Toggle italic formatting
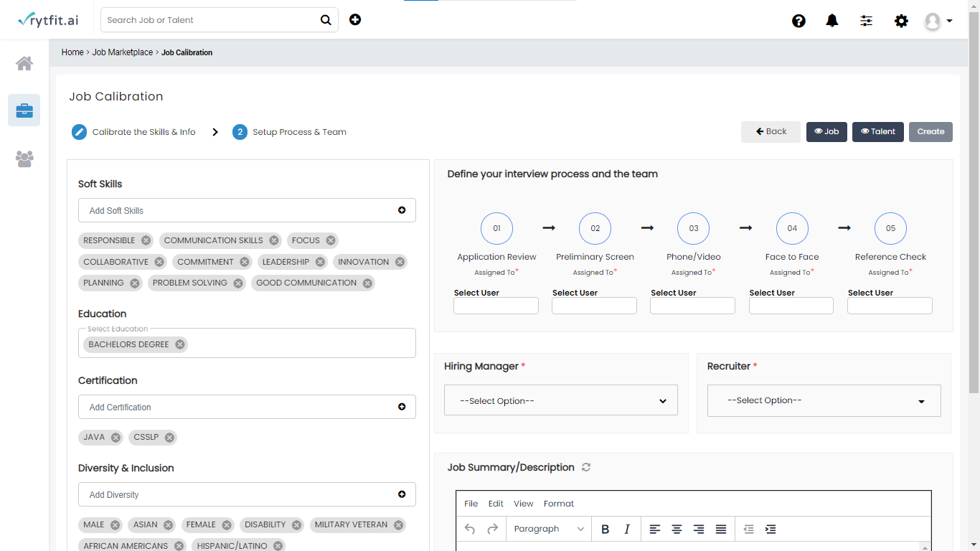 [x=627, y=529]
